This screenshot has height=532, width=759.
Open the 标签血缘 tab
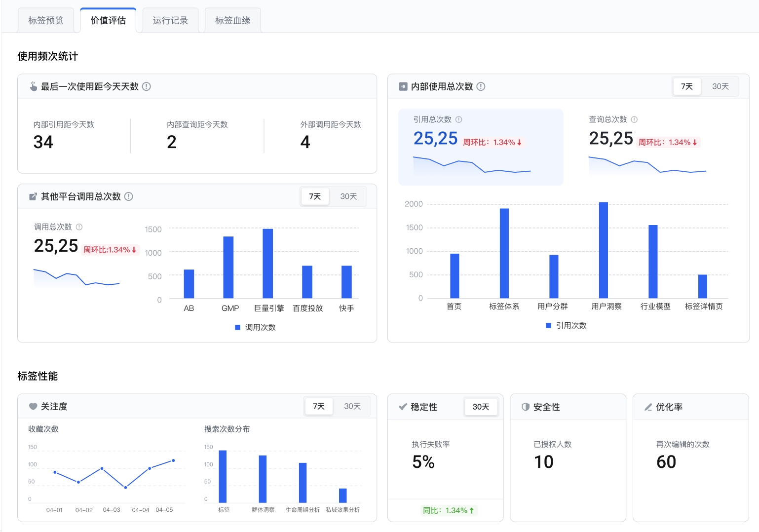[x=232, y=20]
